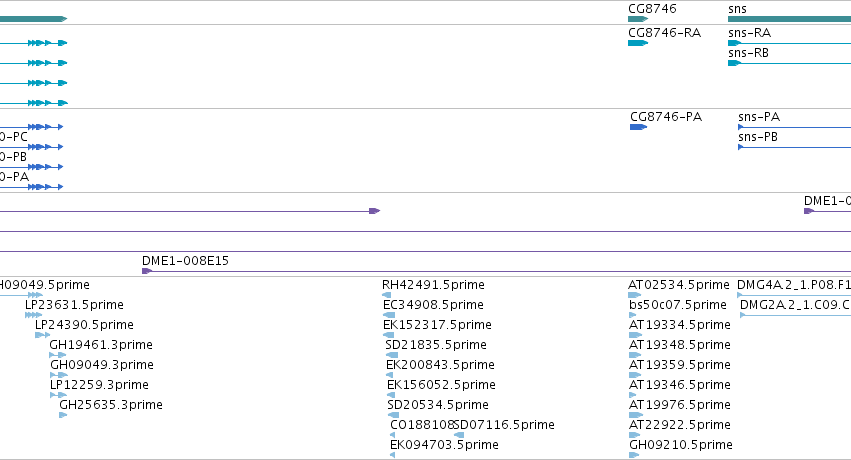Click the SD07116.5prime EST label
This screenshot has width=851, height=460.
click(504, 425)
